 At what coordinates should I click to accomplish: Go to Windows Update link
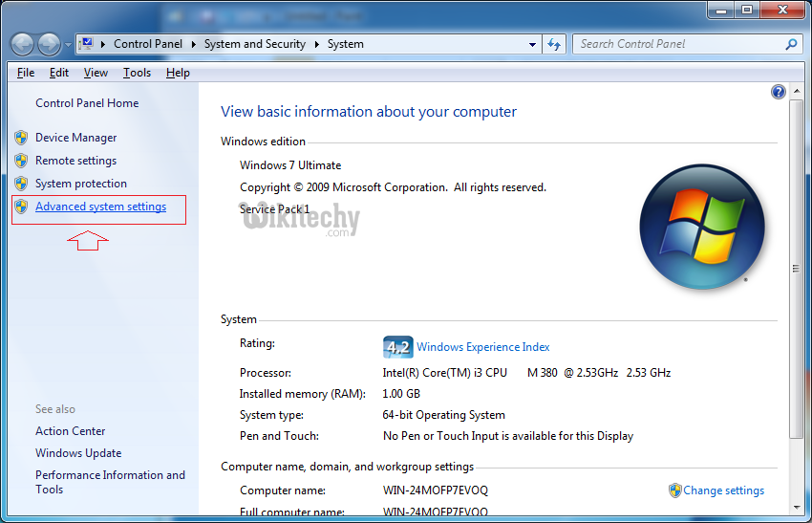78,453
